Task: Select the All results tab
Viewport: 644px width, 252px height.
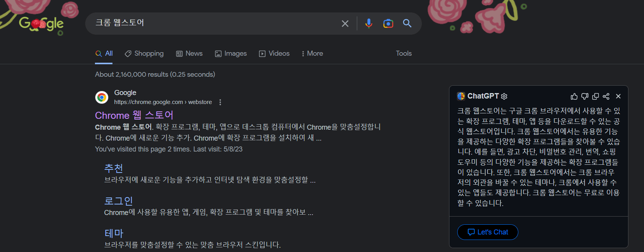Action: tap(104, 54)
